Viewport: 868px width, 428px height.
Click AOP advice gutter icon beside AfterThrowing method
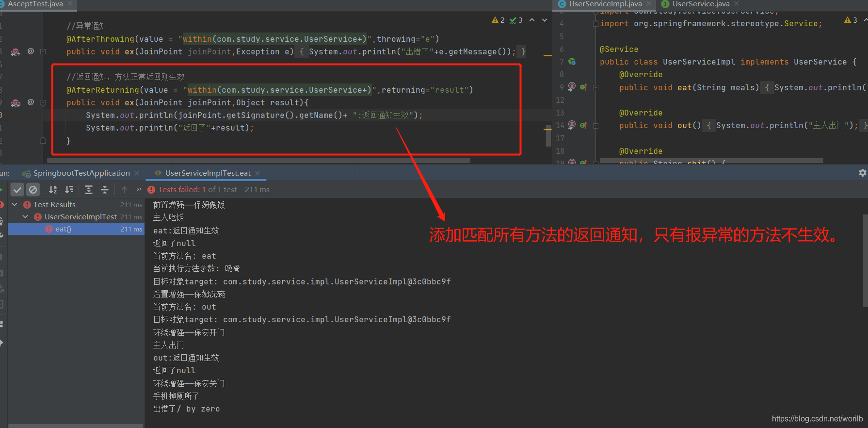[16, 52]
